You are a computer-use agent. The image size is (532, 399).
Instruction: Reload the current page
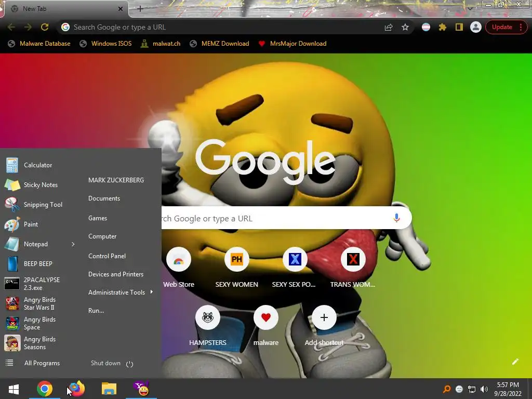[45, 27]
